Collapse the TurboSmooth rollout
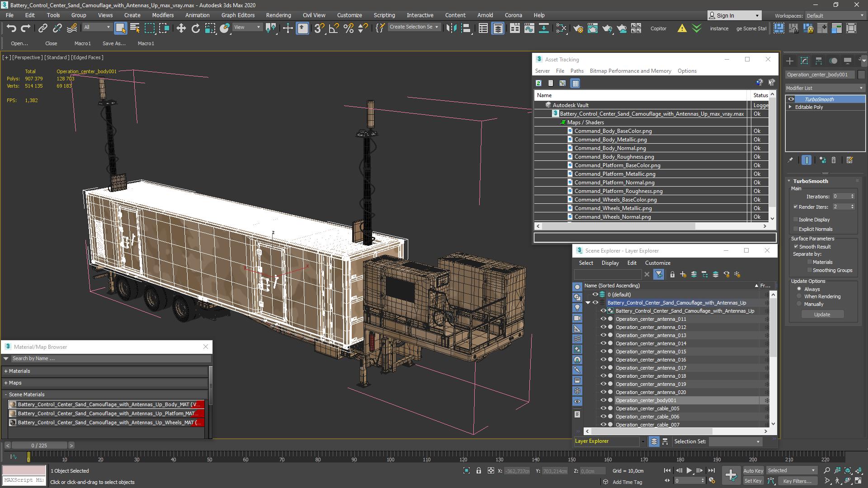This screenshot has height=488, width=868. click(x=789, y=181)
